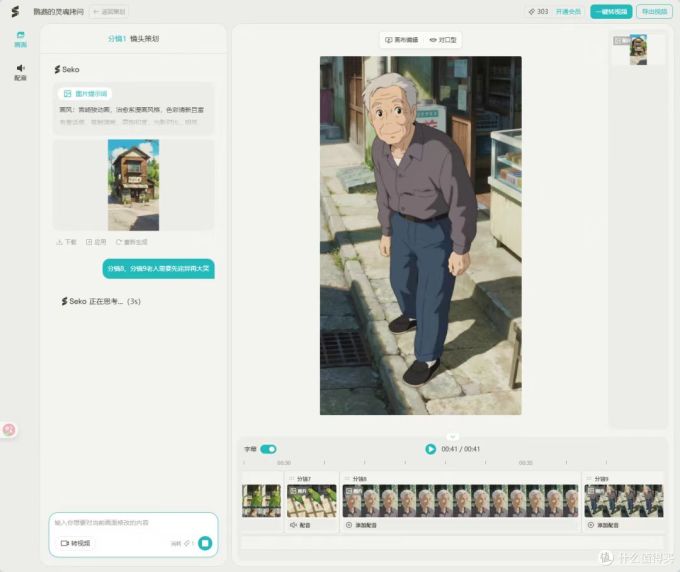Click the back arrow return button
Screen dimensions: 680x572
pyautogui.click(x=109, y=12)
